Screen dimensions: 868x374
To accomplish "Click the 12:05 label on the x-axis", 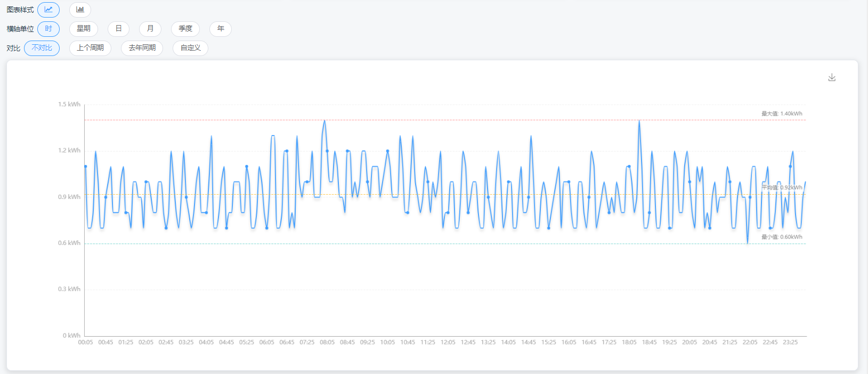I will (x=448, y=343).
